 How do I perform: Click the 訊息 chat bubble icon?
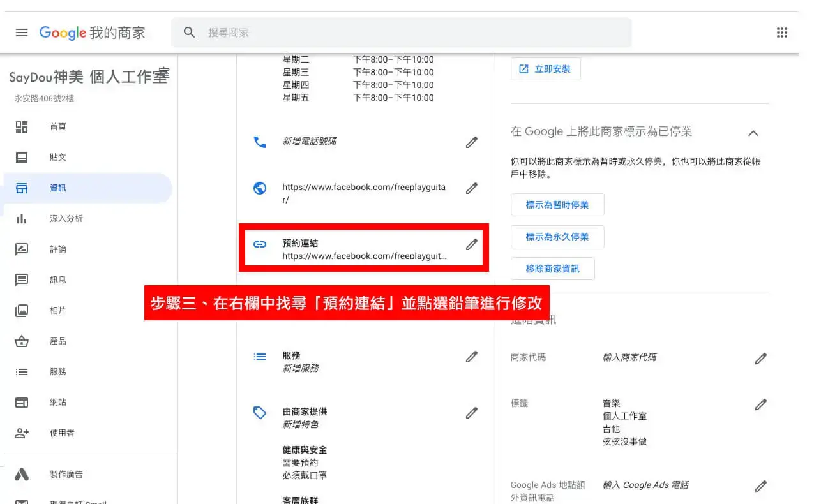22,279
